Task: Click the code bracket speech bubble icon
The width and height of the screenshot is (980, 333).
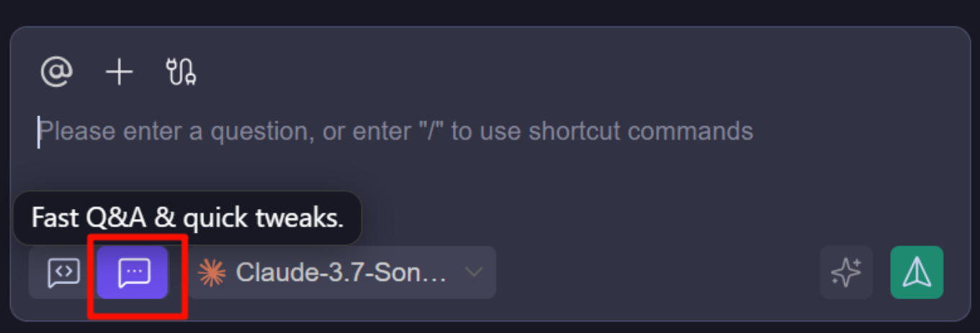Action: point(63,272)
